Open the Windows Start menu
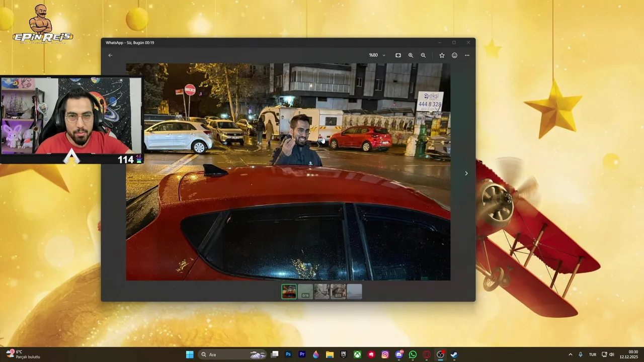The image size is (644, 362). tap(190, 354)
